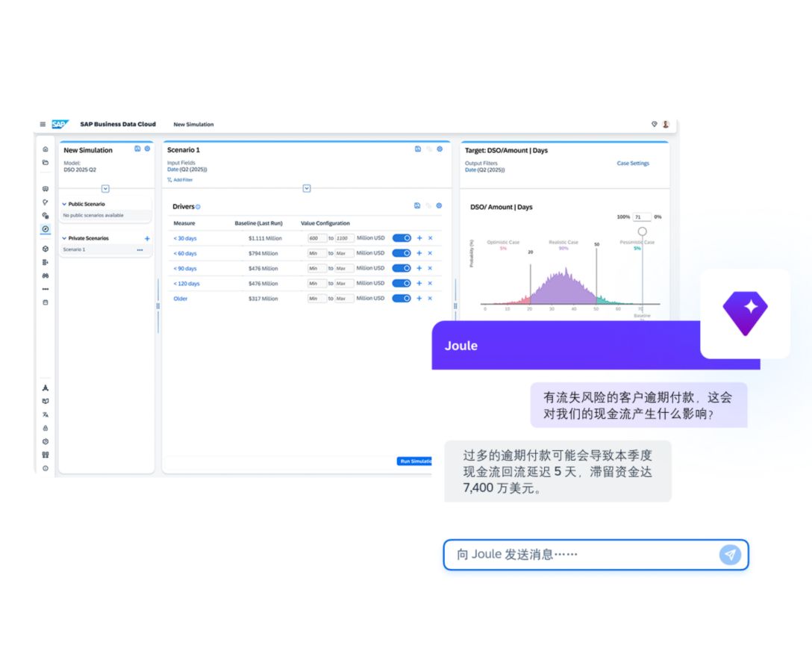This screenshot has width=812, height=672.
Task: Click the pessimistic case slider handle
Action: point(642,231)
